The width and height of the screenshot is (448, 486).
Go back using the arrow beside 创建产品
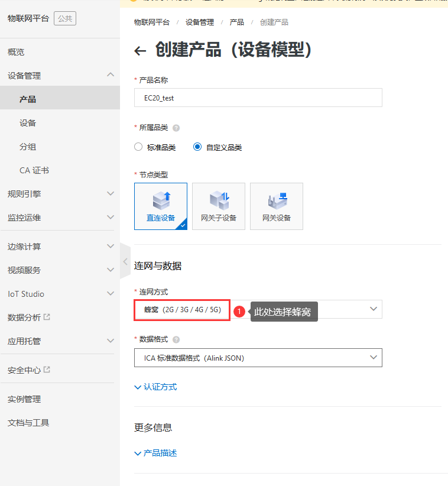pos(140,50)
